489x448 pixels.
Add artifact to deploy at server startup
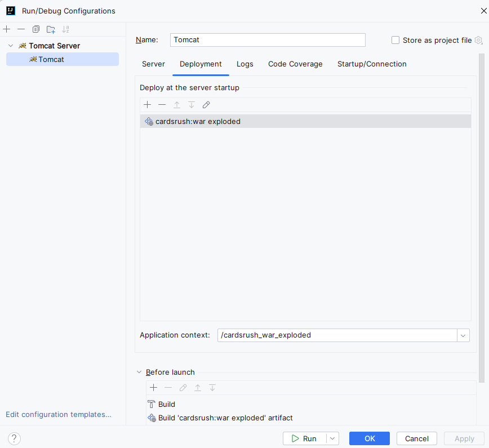[147, 105]
